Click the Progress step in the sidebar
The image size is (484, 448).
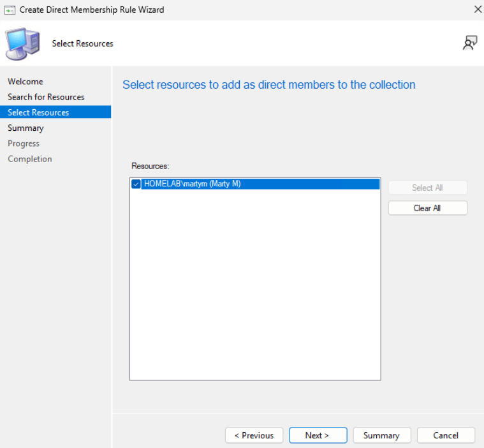(24, 144)
